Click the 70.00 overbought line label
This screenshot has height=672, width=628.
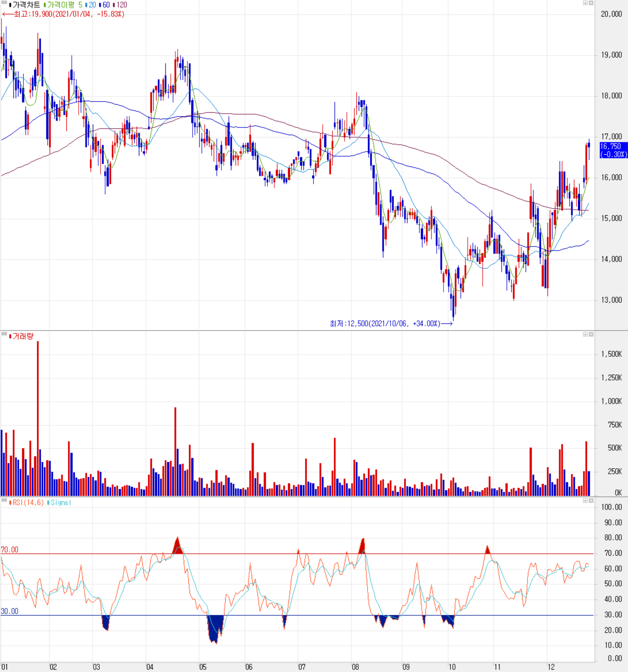(10, 550)
